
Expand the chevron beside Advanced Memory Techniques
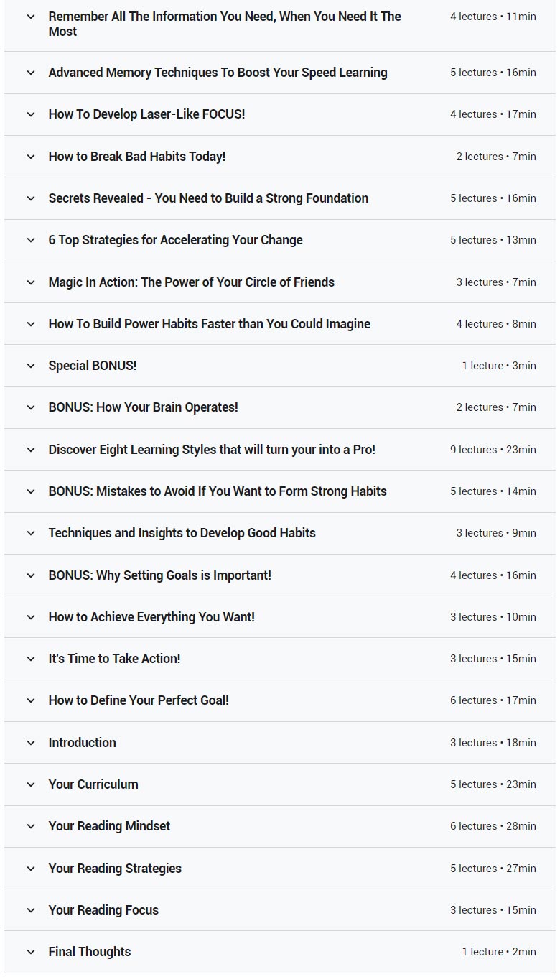31,73
